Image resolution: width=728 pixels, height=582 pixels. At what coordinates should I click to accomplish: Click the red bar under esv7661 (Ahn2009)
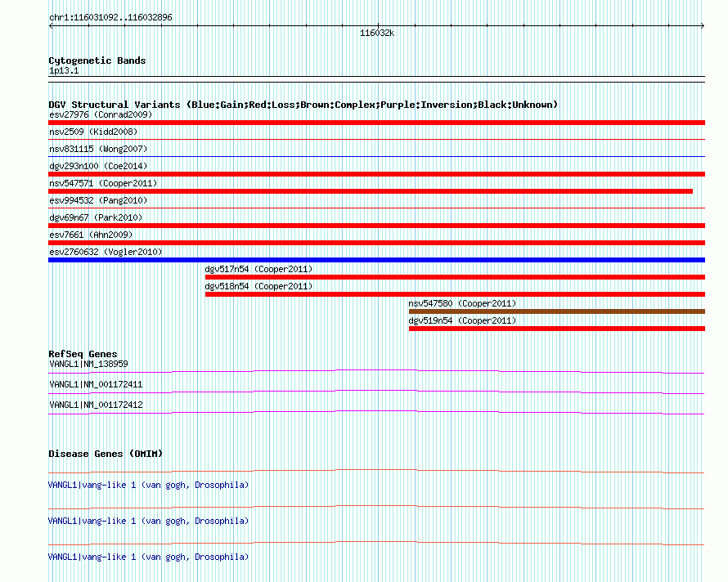coord(376,243)
